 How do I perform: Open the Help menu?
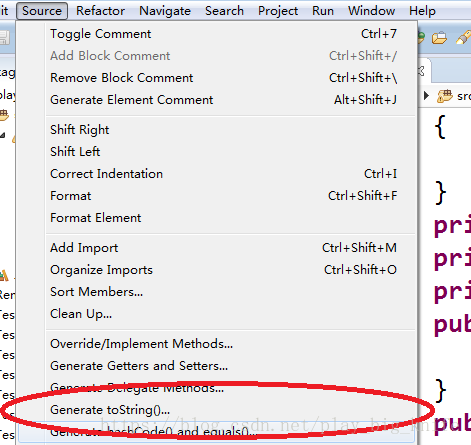point(422,11)
